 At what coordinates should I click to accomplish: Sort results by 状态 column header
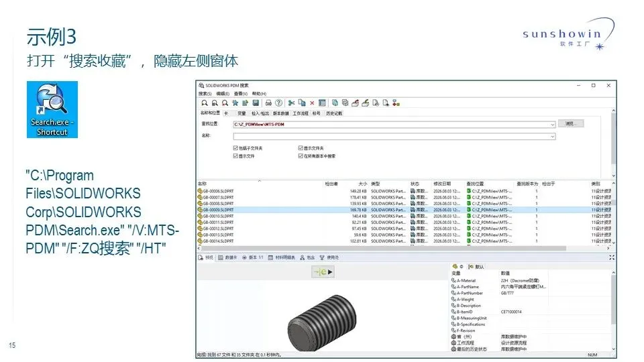(415, 184)
